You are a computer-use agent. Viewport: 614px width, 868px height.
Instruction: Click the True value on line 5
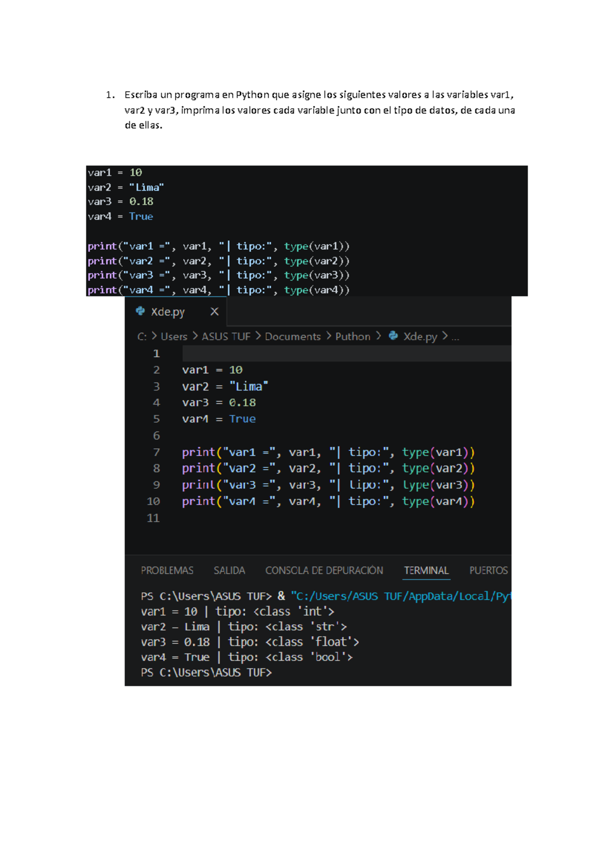coord(242,419)
